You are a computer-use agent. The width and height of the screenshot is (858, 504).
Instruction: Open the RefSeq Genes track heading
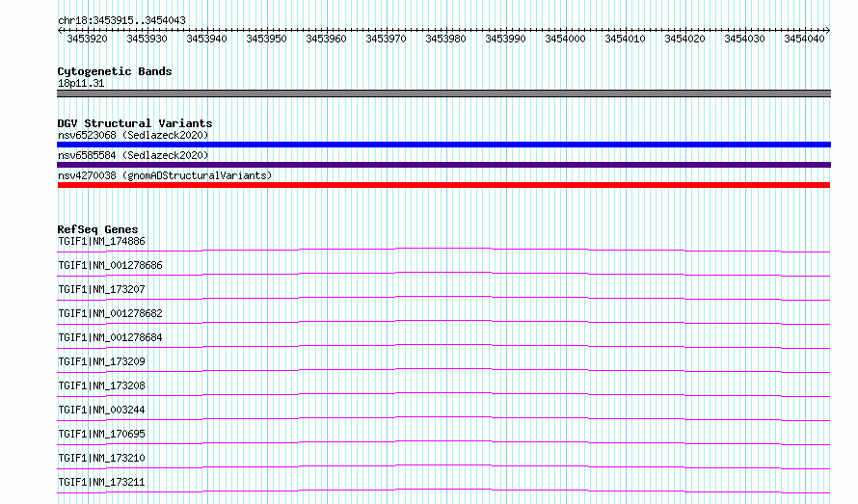(97, 229)
